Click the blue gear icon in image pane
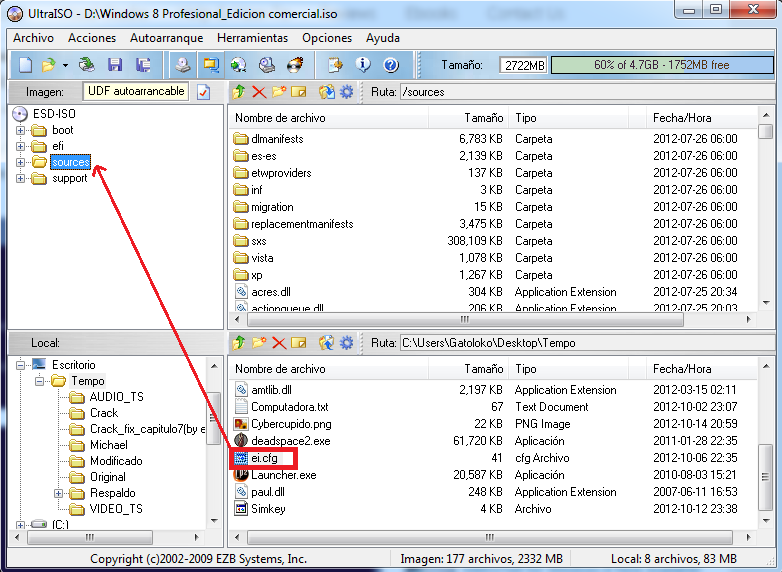Viewport: 782px width, 572px height. pyautogui.click(x=347, y=92)
